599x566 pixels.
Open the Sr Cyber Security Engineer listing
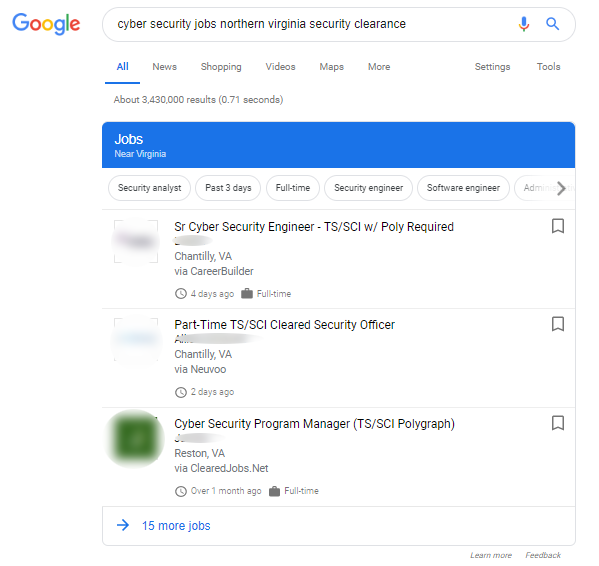pos(314,227)
